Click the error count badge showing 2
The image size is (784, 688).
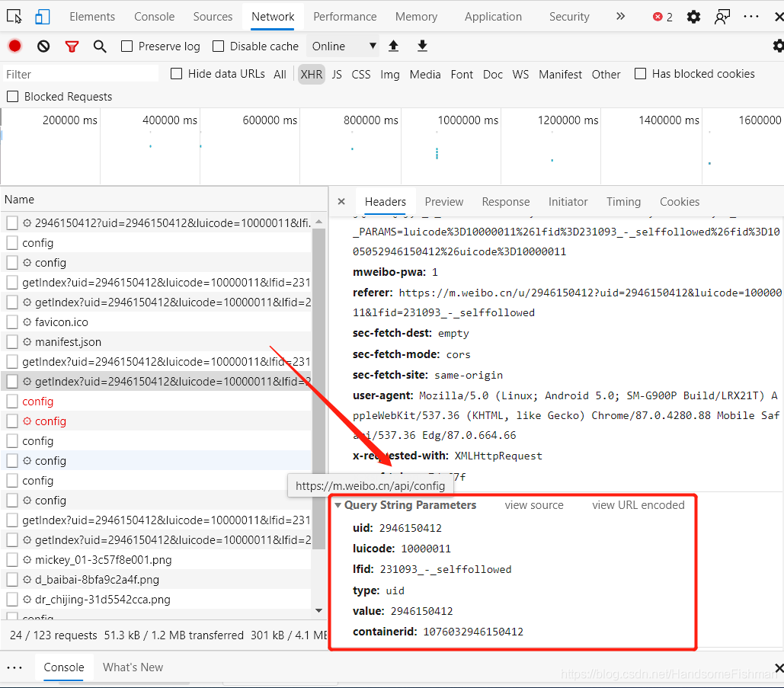click(x=663, y=17)
